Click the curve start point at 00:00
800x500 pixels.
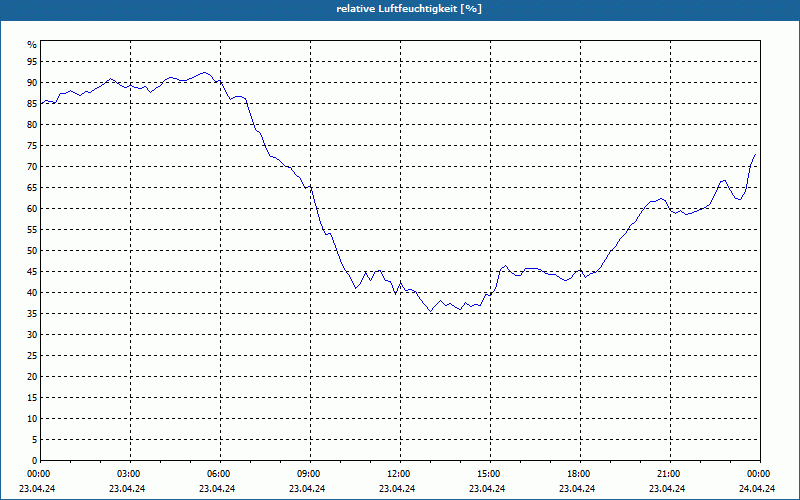tap(41, 104)
